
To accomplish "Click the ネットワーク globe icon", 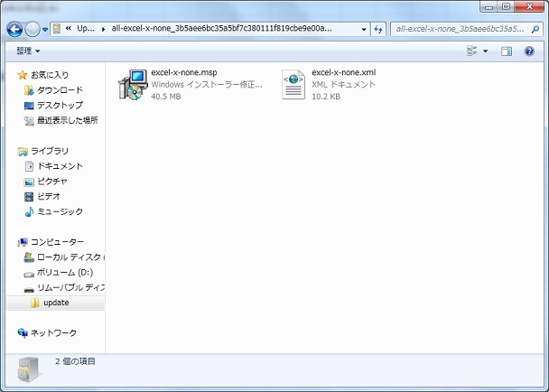I will (23, 332).
